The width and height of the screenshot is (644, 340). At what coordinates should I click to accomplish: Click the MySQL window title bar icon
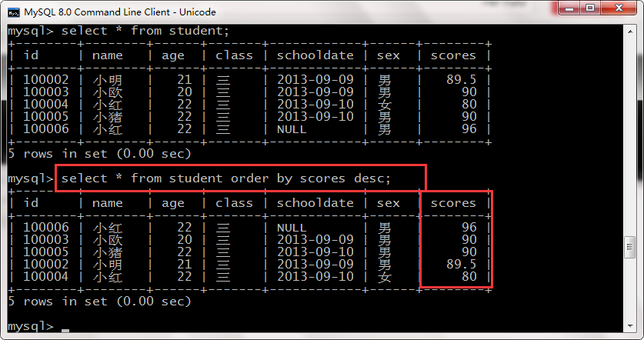[x=14, y=13]
